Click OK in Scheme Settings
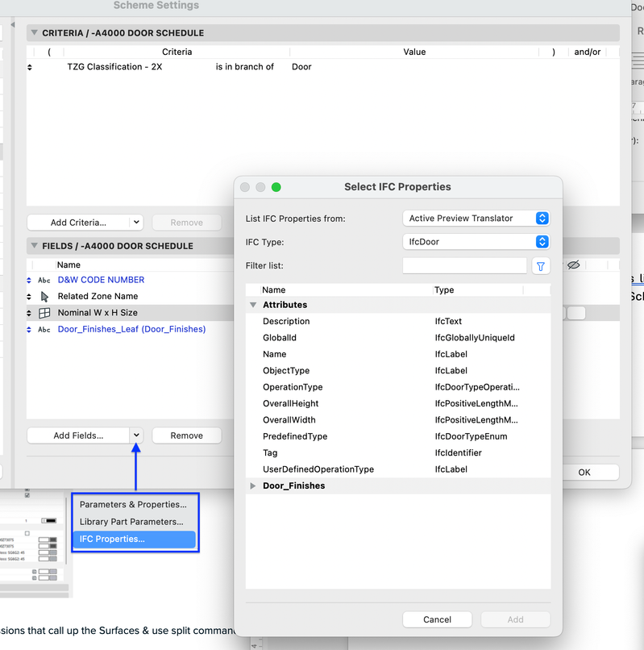 [584, 472]
